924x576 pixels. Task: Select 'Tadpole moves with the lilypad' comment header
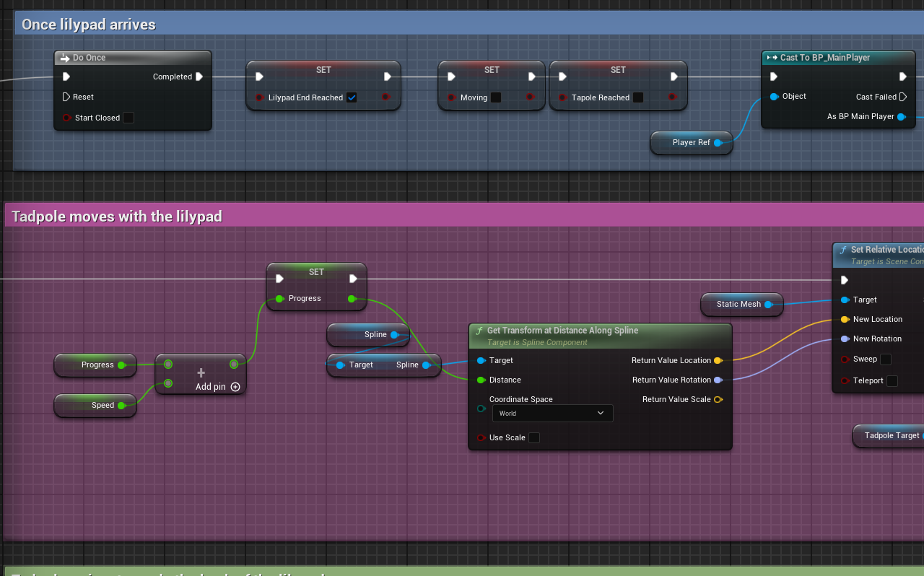(464, 216)
